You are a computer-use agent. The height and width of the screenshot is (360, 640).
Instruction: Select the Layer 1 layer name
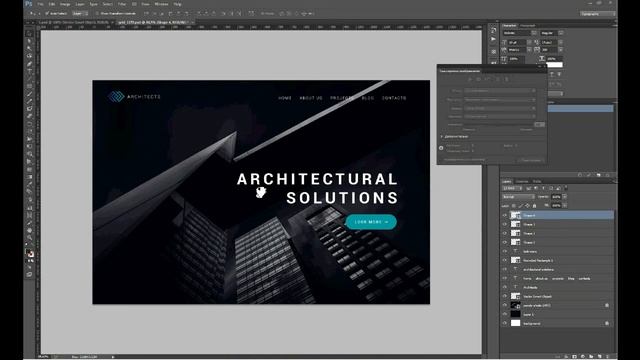[x=529, y=314]
